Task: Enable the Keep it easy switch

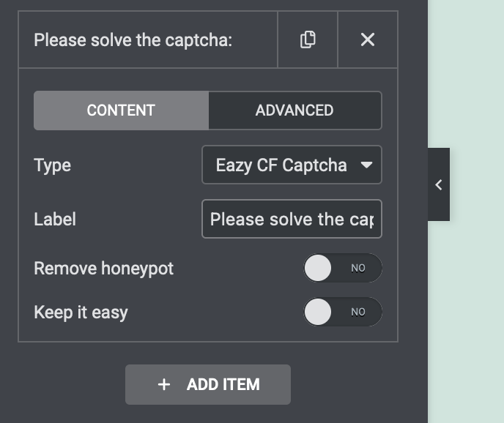Action: coord(342,312)
